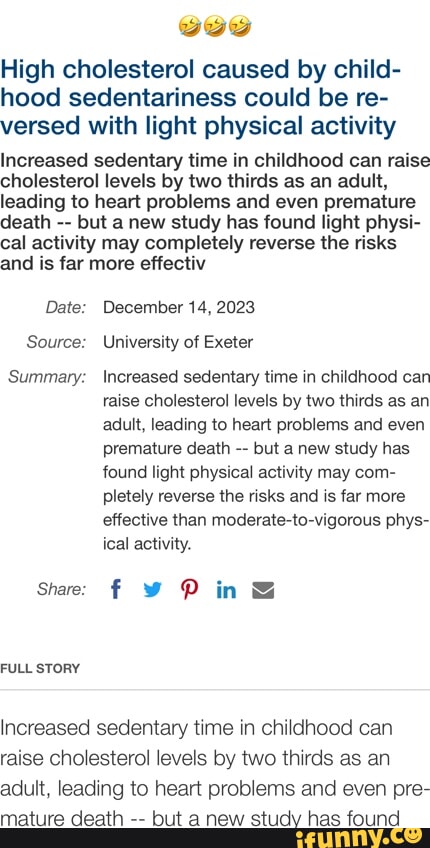The height and width of the screenshot is (848, 430).
Task: Click the bold subheading paragraph
Action: pyautogui.click(x=215, y=212)
